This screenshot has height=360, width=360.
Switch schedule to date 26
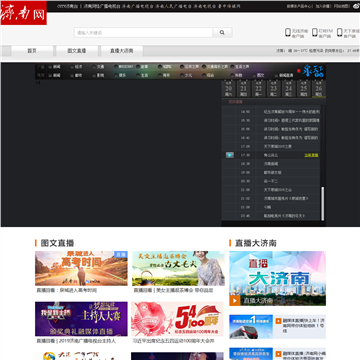(x=319, y=89)
